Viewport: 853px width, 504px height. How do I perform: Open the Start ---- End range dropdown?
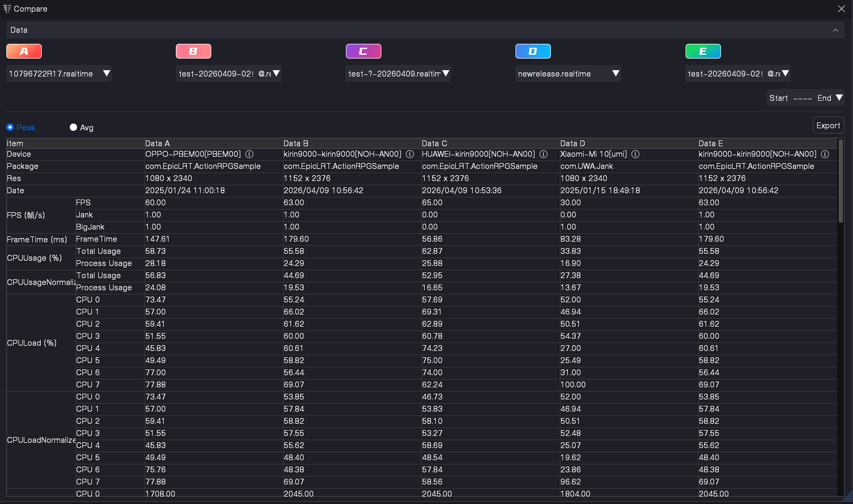[805, 98]
